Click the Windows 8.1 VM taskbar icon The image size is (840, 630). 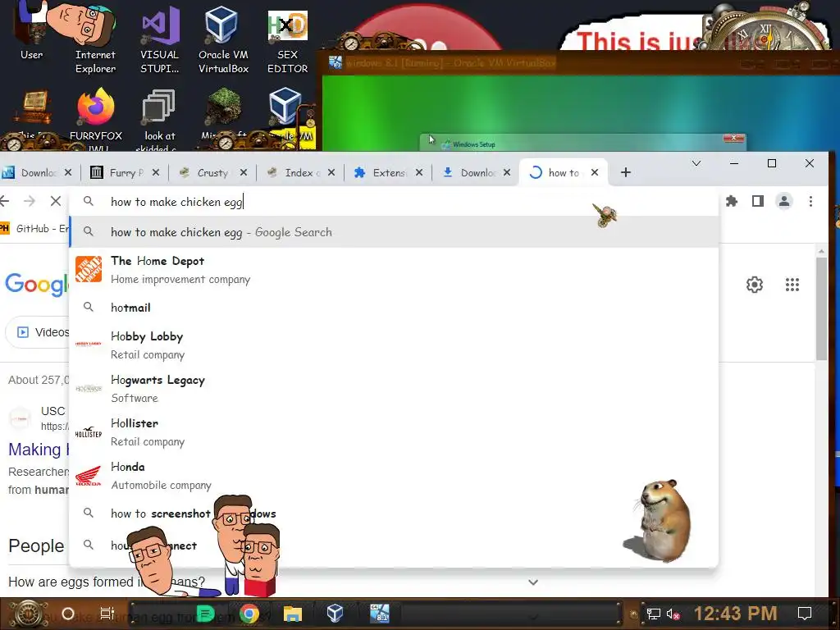379,614
